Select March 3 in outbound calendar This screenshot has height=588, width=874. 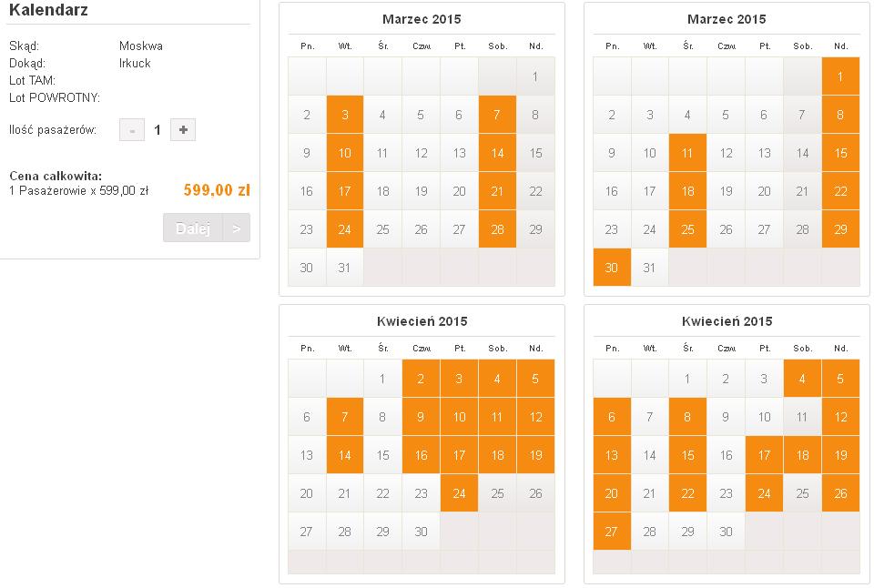[x=344, y=115]
